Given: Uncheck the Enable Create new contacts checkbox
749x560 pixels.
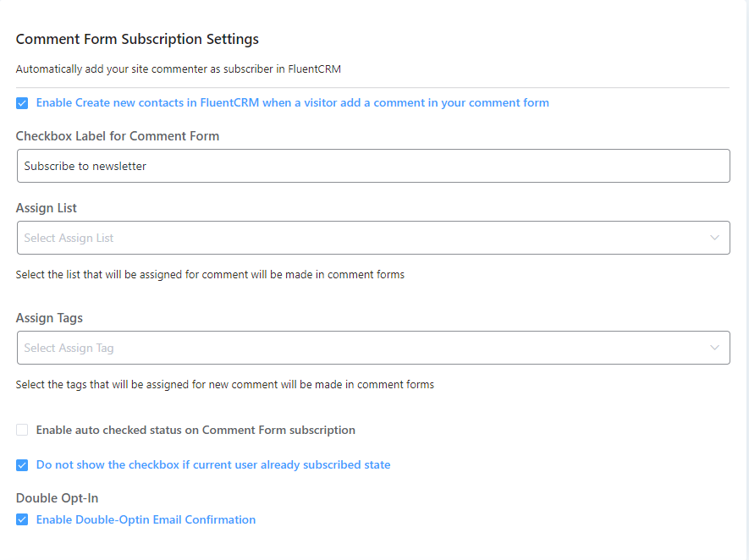Looking at the screenshot, I should 22,103.
